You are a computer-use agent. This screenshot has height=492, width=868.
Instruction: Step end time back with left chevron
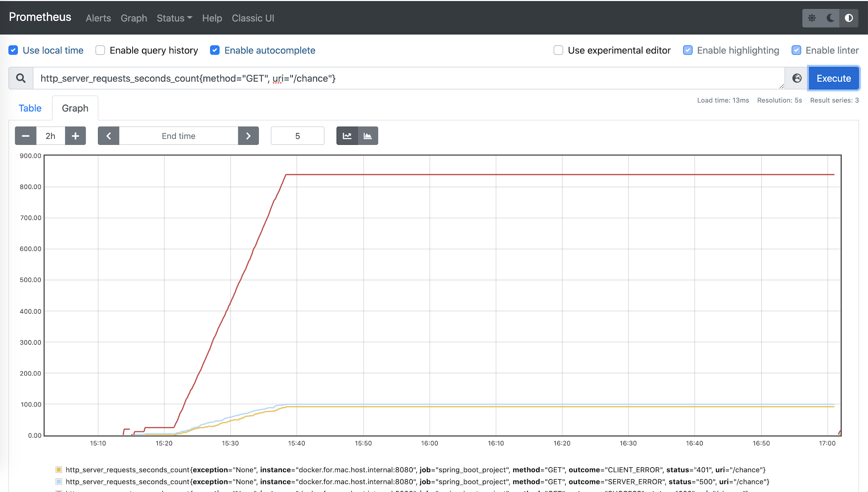pyautogui.click(x=108, y=136)
